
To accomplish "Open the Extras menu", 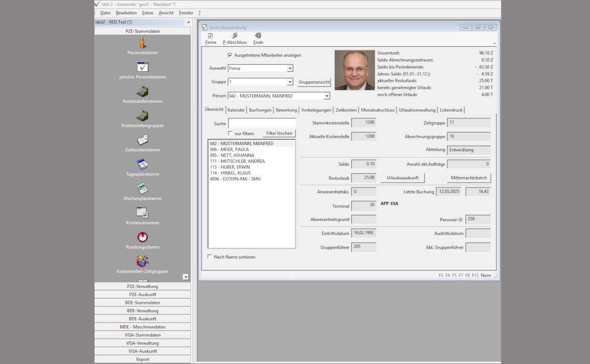I will click(x=147, y=13).
